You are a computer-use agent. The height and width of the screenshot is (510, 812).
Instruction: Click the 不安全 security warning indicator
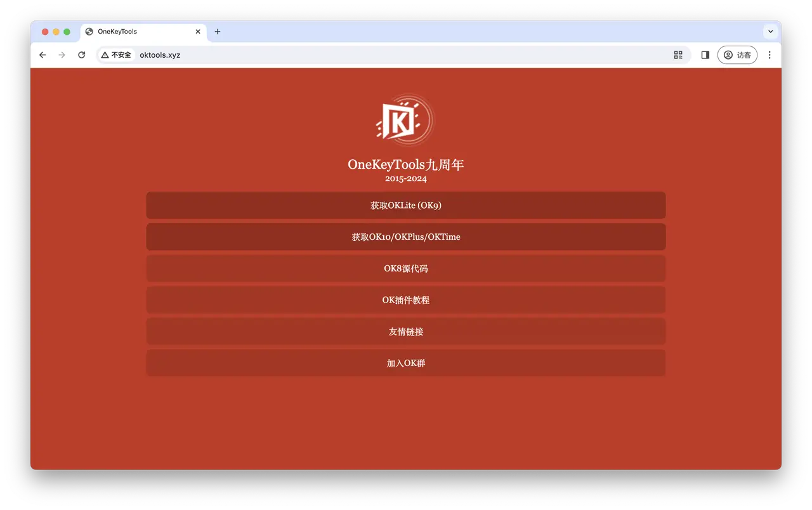(116, 55)
